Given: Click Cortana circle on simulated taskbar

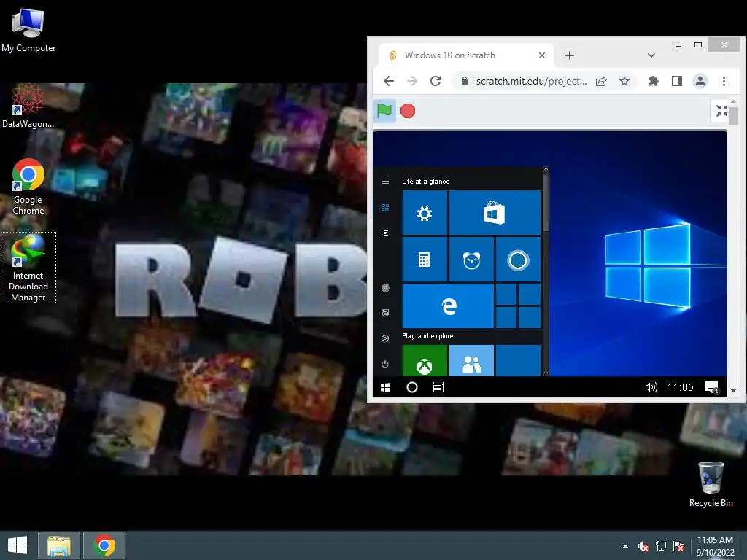Looking at the screenshot, I should click(x=412, y=388).
